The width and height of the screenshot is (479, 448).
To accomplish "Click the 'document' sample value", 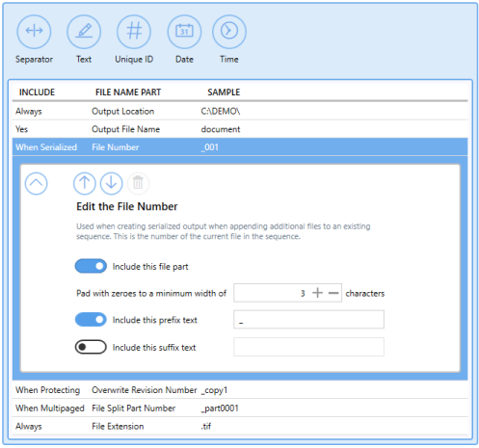I will pyautogui.click(x=221, y=129).
